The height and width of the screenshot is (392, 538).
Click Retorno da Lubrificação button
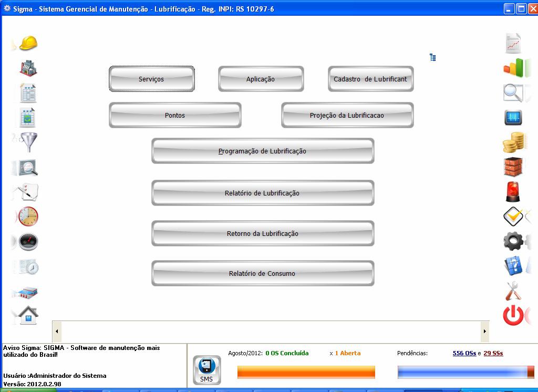pos(263,233)
